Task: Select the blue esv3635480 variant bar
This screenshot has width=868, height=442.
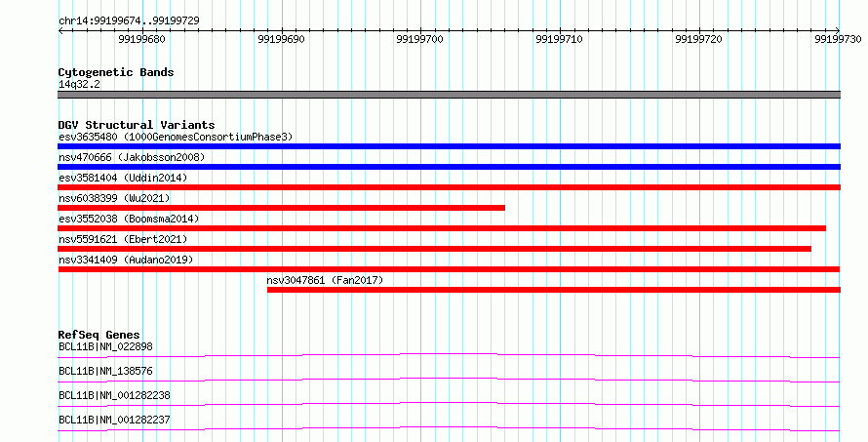Action: click(449, 146)
